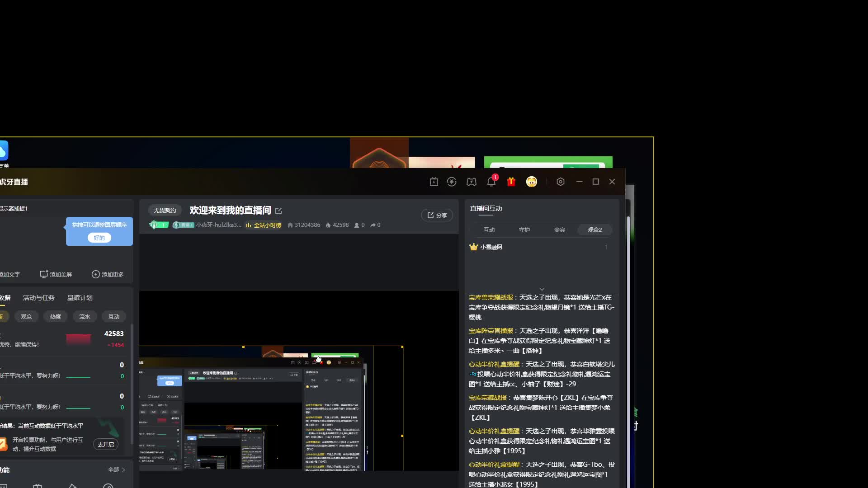Open the hexagon settings icon
This screenshot has width=868, height=488.
561,182
